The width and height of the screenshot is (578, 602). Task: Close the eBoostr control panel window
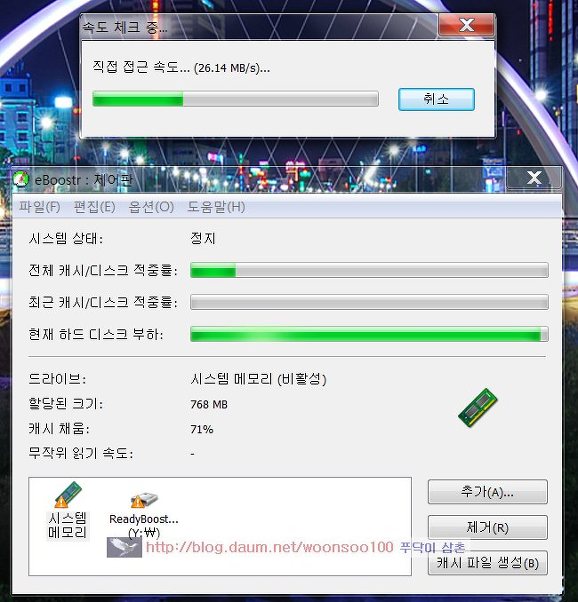[534, 178]
